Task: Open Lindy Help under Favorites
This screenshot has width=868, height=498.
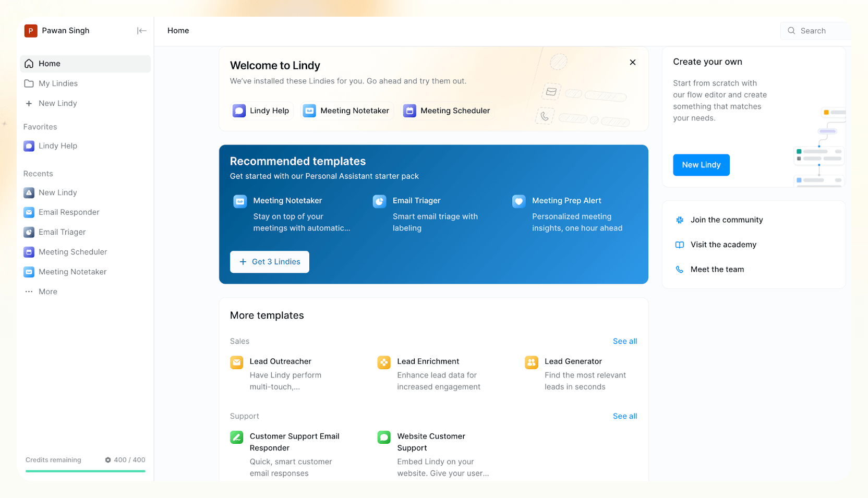Action: [x=86, y=146]
